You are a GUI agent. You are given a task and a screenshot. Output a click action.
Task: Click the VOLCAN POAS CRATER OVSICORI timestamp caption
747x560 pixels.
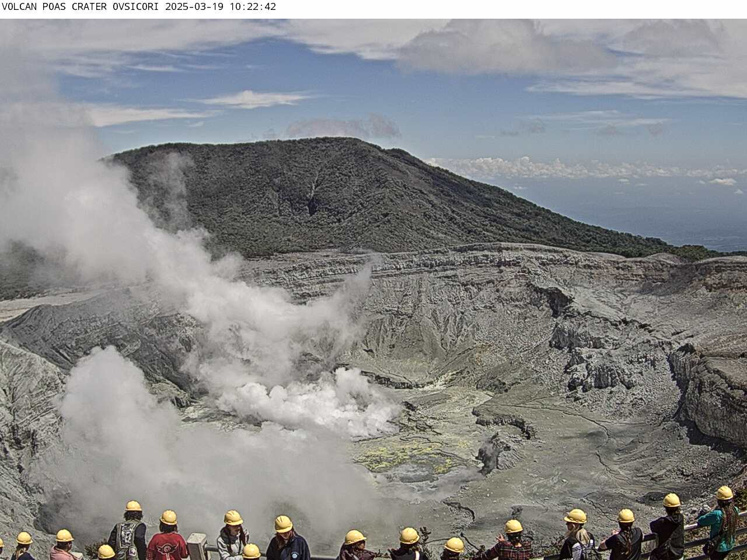139,7
